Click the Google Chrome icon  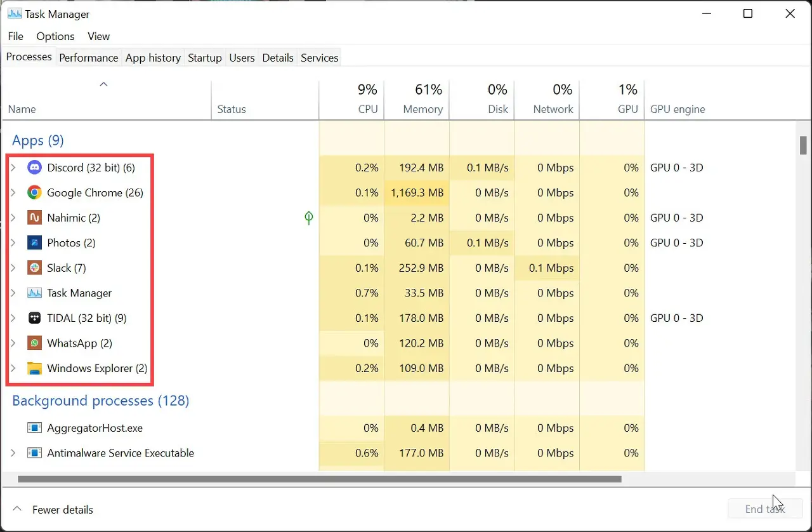pyautogui.click(x=34, y=192)
